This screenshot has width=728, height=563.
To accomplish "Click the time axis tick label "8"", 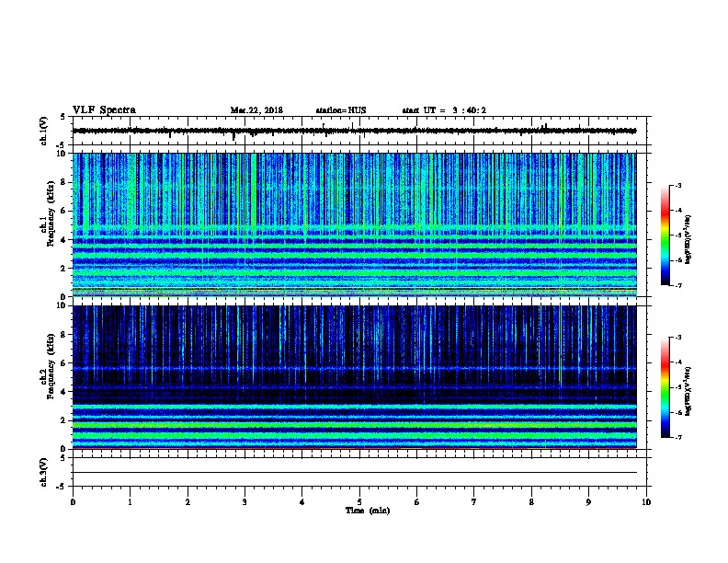I will [531, 501].
